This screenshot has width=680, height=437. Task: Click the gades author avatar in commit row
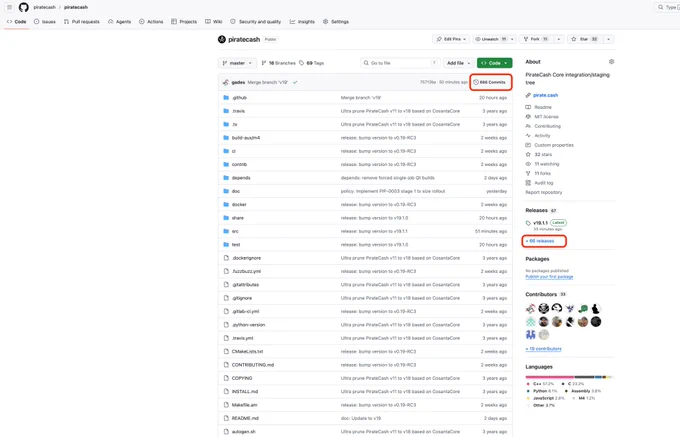pyautogui.click(x=226, y=82)
